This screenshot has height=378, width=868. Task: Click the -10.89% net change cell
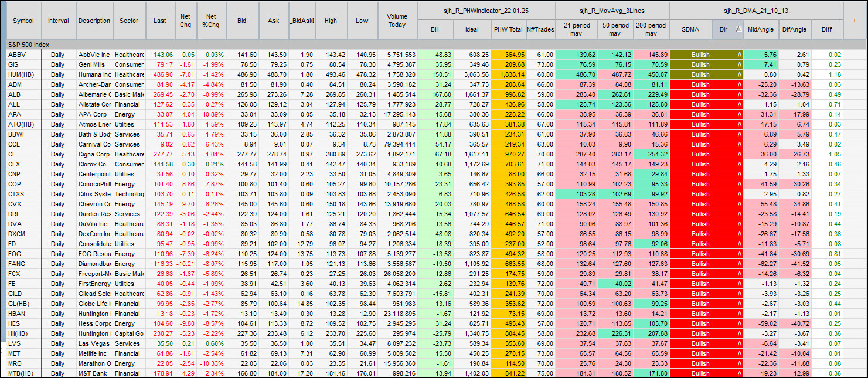pyautogui.click(x=212, y=114)
